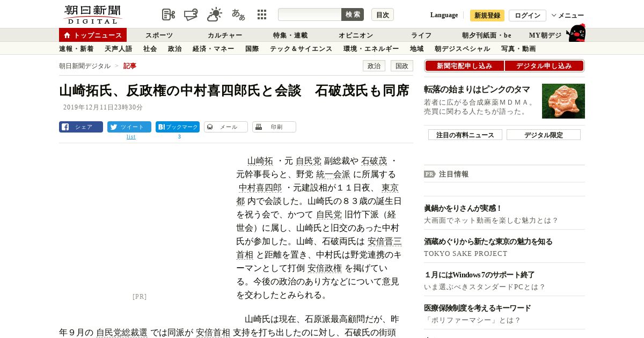Open 転落の始まりはピンクのタマ headline
644x338 pixels.
pyautogui.click(x=477, y=90)
